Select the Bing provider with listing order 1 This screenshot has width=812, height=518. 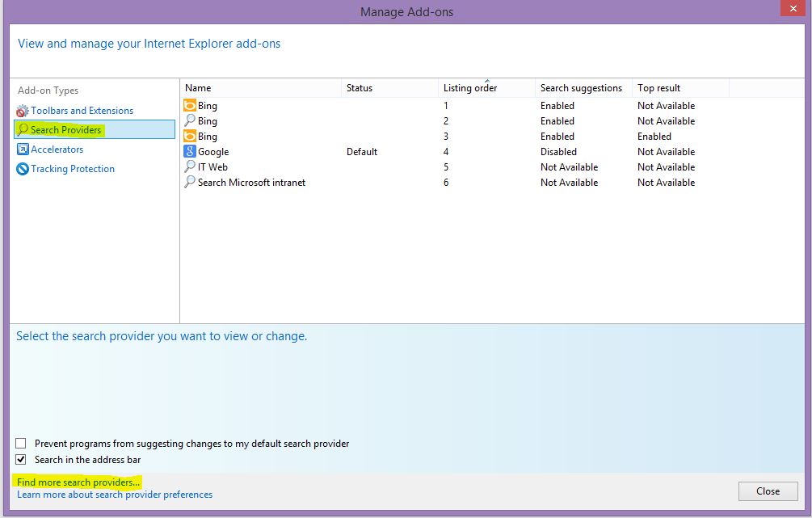pyautogui.click(x=207, y=106)
